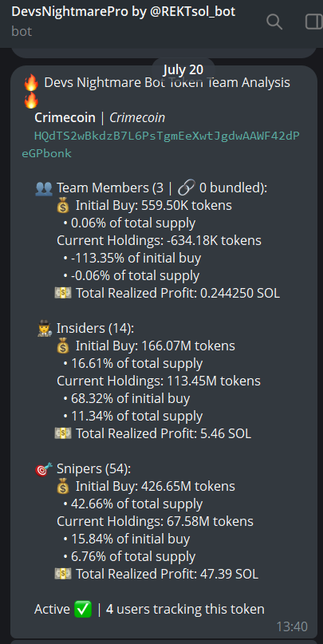
Task: Click the money bag beside 559.50K tokens
Action: pos(63,205)
